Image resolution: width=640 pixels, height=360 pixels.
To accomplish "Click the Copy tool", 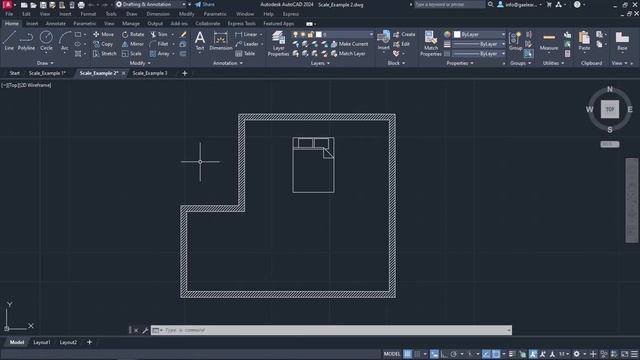I will (103, 44).
